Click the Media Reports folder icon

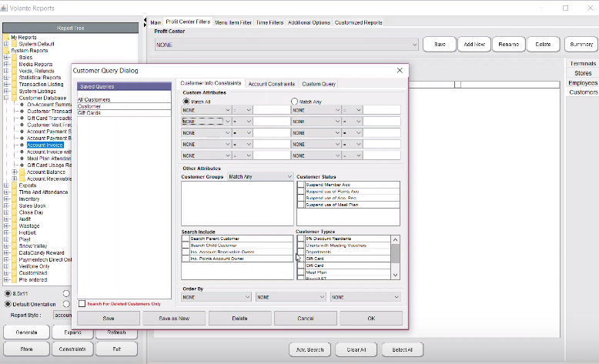(x=14, y=64)
